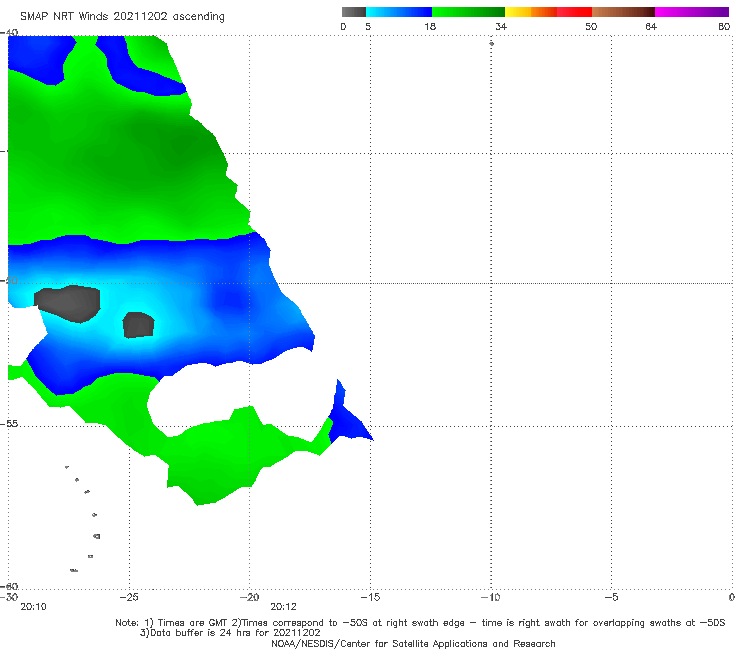The height and width of the screenshot is (650, 740).
Task: Click the longitude axis label '-5'
Action: click(611, 597)
